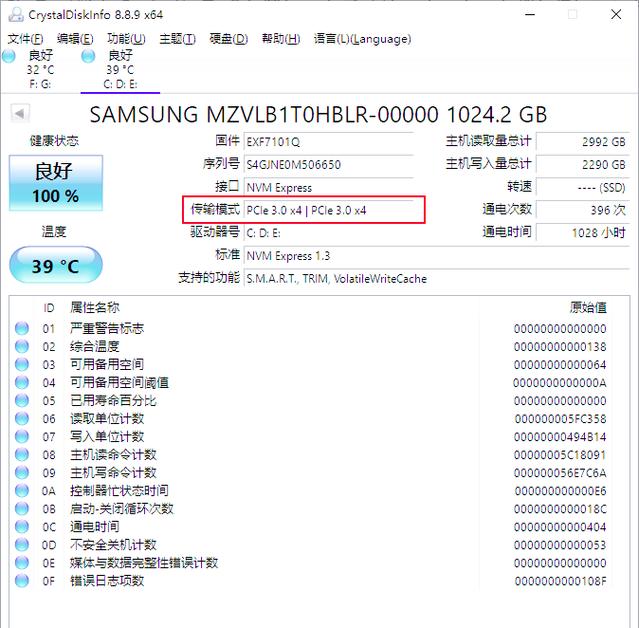This screenshot has height=628, width=639.
Task: Open the 硬盘(D) menu
Action: pos(229,39)
